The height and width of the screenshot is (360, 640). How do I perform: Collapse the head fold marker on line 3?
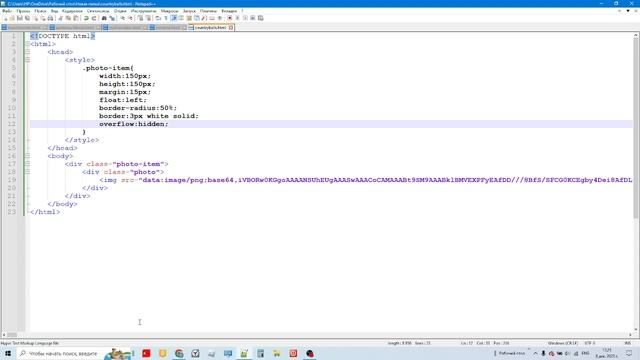28,52
